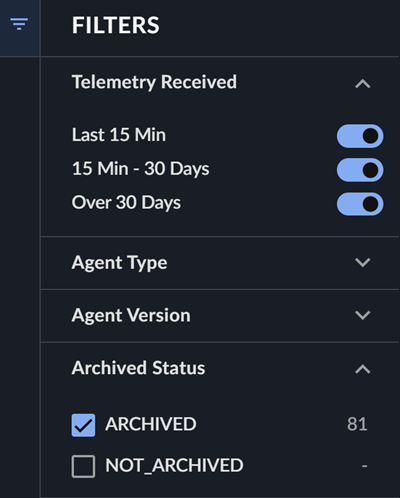Check the NOT_ARCHIVED checkbox
Screen dimensions: 400x498
coord(83,466)
